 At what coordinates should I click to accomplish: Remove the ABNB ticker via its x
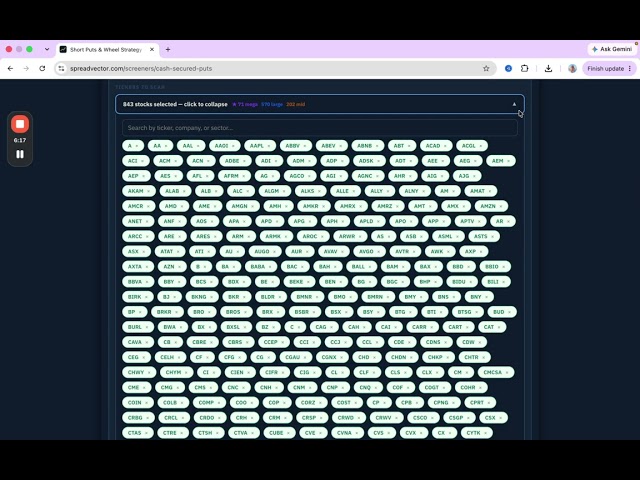click(377, 146)
